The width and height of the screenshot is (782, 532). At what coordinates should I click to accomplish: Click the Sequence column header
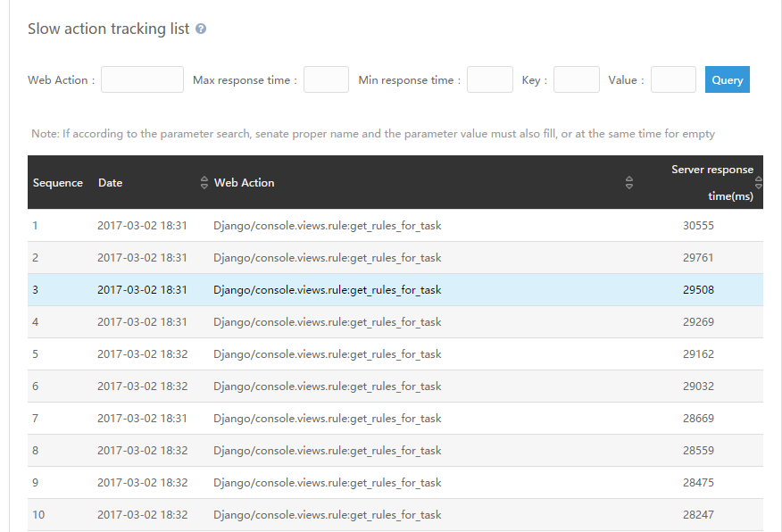click(58, 183)
